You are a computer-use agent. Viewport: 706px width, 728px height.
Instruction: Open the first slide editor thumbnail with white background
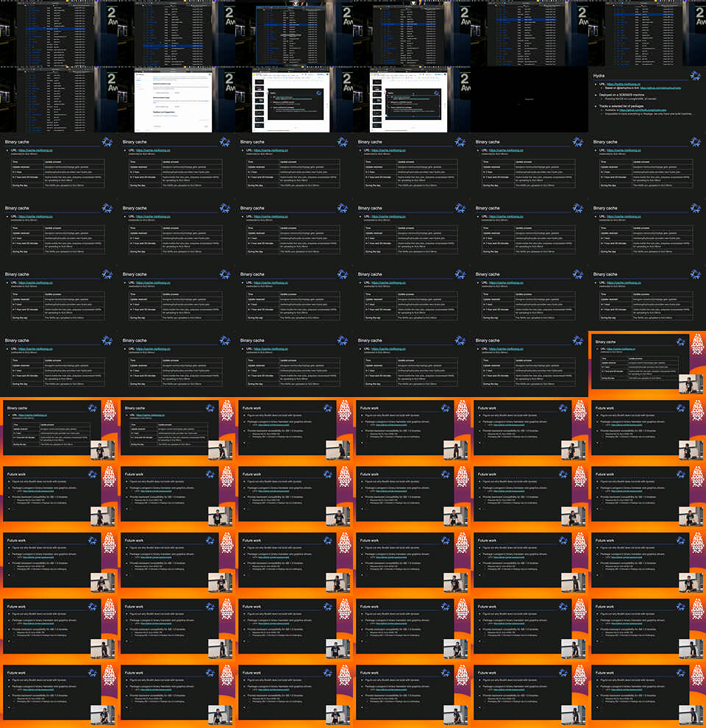pyautogui.click(x=294, y=99)
